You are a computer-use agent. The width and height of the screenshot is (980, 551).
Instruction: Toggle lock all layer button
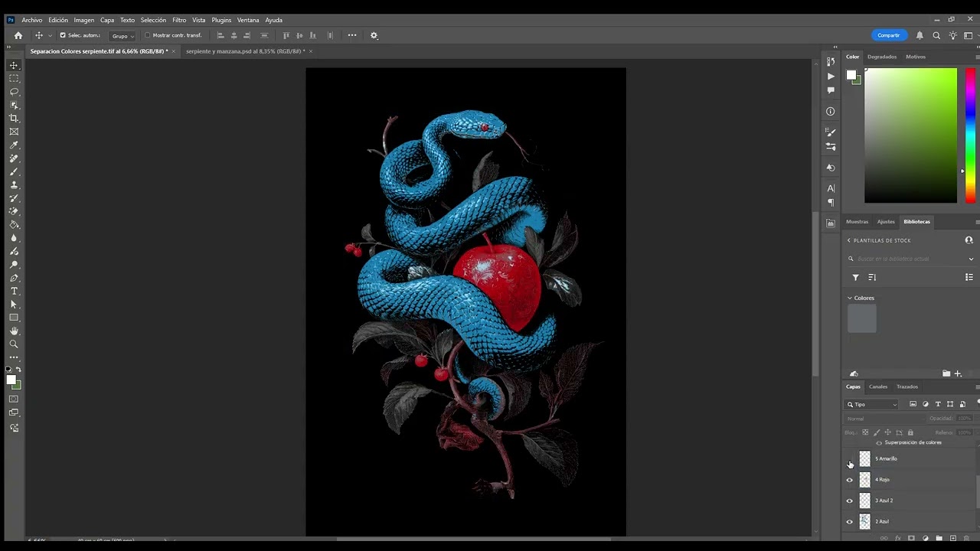(910, 432)
